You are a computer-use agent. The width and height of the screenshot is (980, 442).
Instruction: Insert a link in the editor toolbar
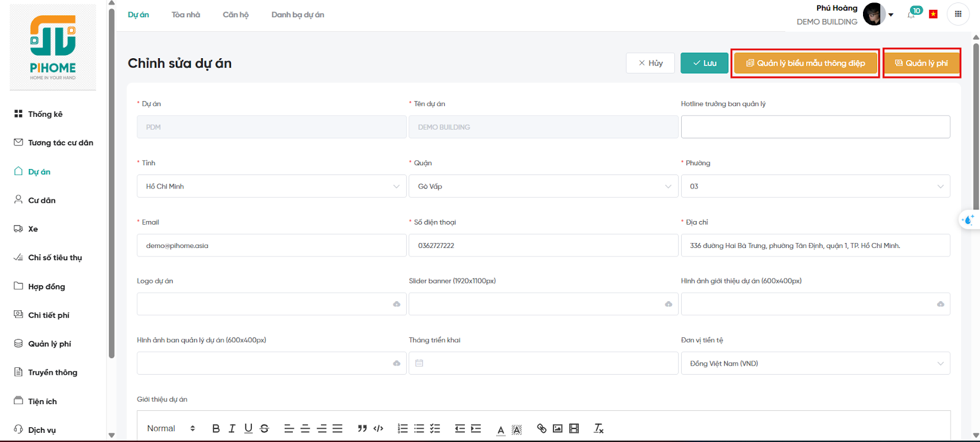541,429
